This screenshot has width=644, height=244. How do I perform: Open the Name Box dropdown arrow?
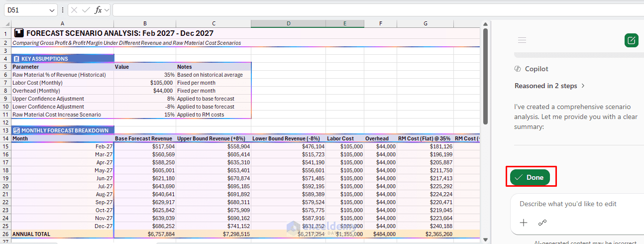(x=52, y=10)
